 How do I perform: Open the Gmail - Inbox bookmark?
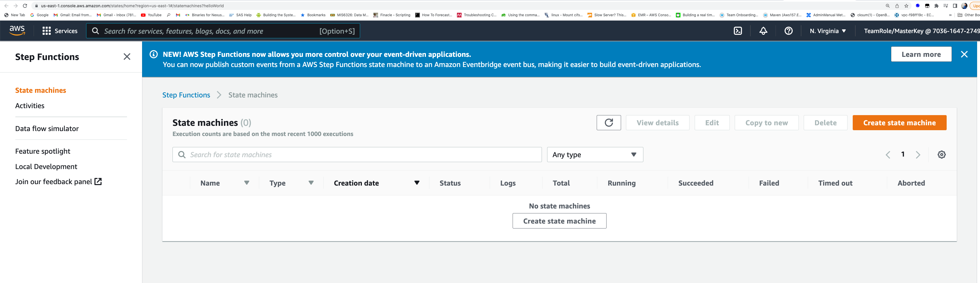click(117, 15)
